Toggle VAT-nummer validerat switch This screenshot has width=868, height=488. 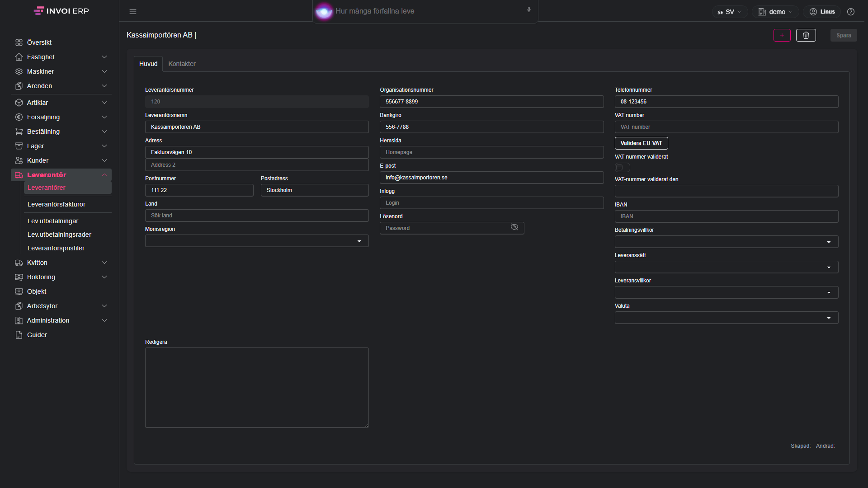pyautogui.click(x=623, y=168)
